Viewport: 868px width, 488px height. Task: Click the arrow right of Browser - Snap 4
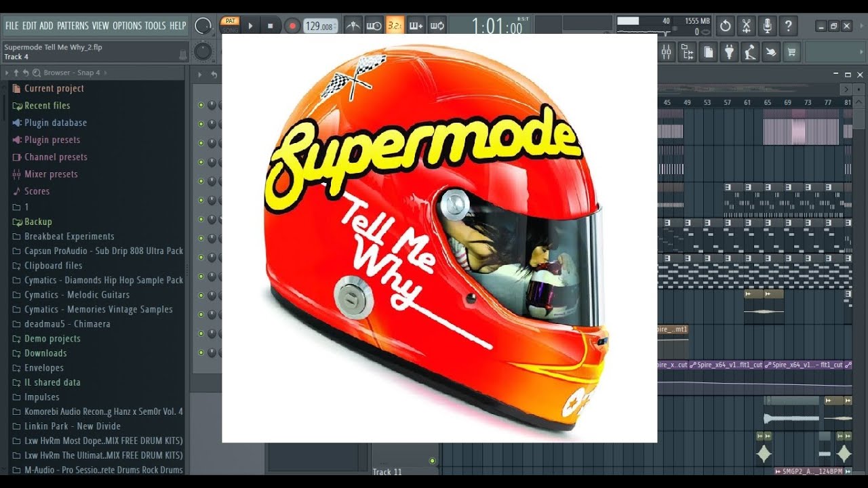[x=106, y=73]
